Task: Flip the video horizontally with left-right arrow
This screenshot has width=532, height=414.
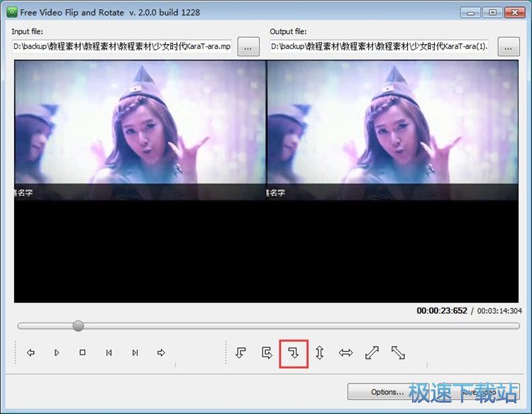Action: pyautogui.click(x=345, y=352)
